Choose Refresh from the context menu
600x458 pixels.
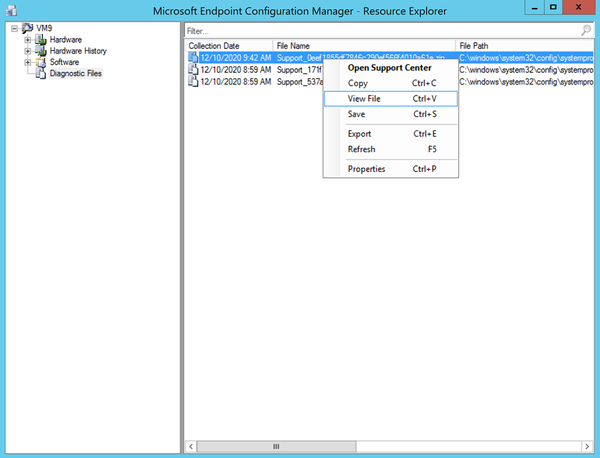(390, 149)
